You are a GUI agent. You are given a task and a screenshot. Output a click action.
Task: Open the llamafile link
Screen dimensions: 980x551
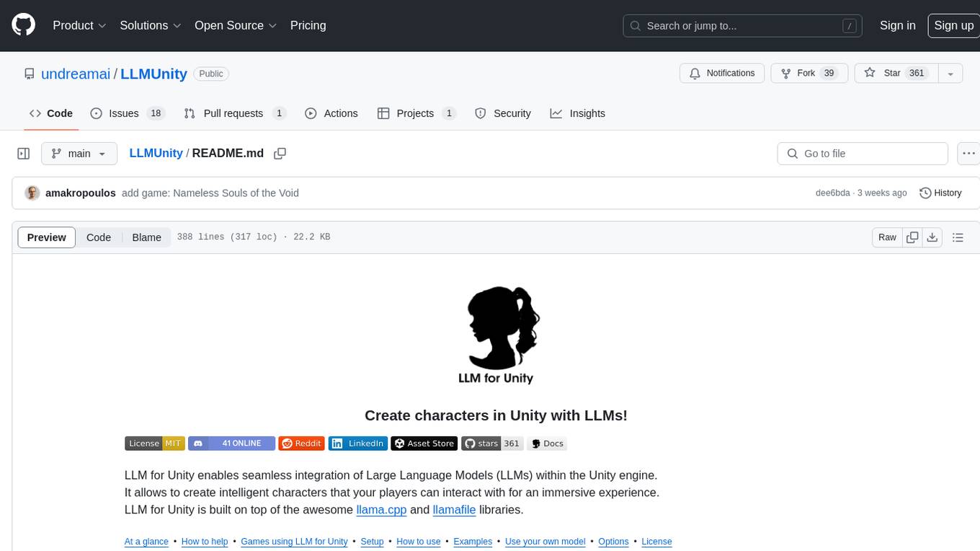[x=455, y=509]
